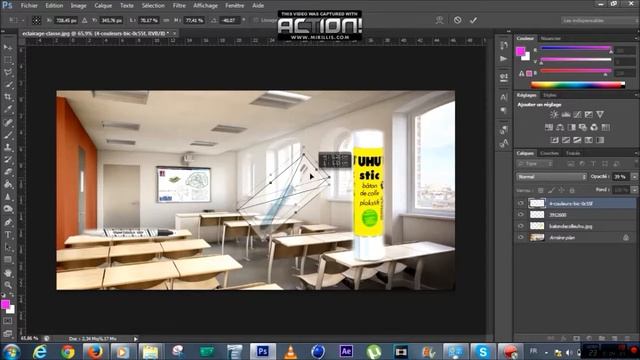This screenshot has height=360, width=640.
Task: Toggle lock transparent pixels in Calques
Action: click(540, 190)
